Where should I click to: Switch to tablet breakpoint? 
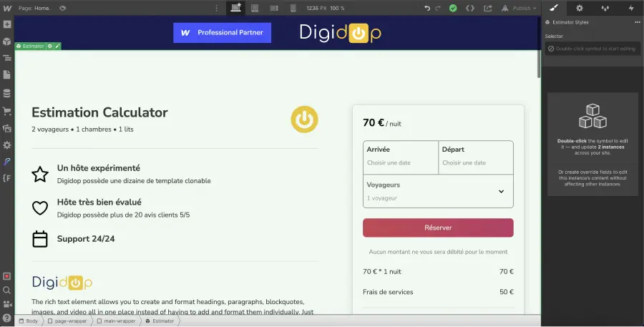pos(255,8)
